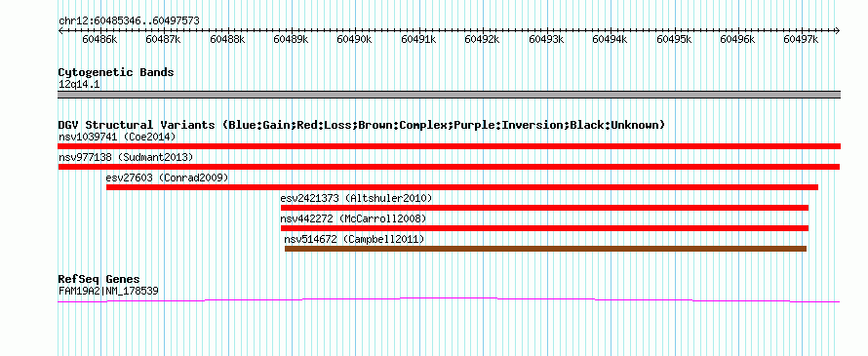Image resolution: width=868 pixels, height=356 pixels.
Task: Click the brown nsv514672 (Campbell2011) complex variant bar
Action: click(545, 249)
